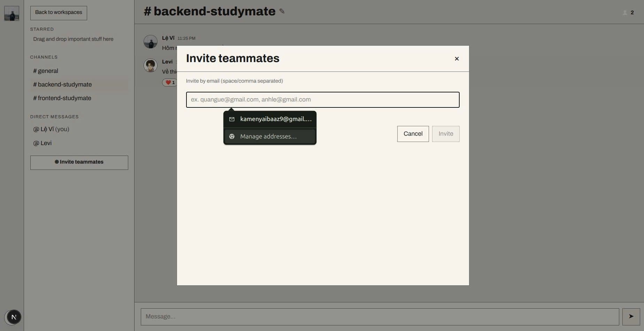Viewport: 644px width, 331px height.
Task: Click the Invite button in the dialog
Action: (x=446, y=134)
